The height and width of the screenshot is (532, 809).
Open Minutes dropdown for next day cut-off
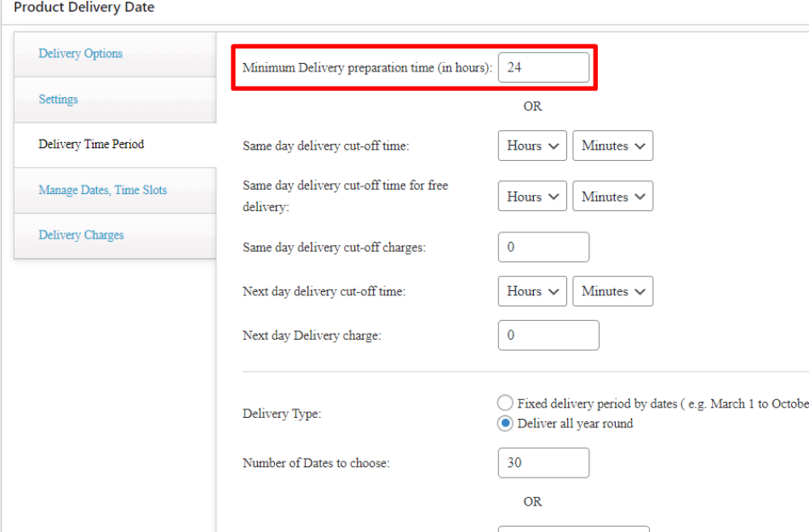pyautogui.click(x=612, y=291)
